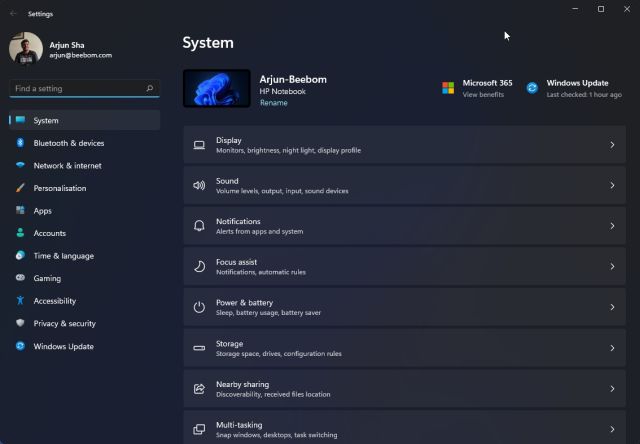Open Notifications settings row

404,226
